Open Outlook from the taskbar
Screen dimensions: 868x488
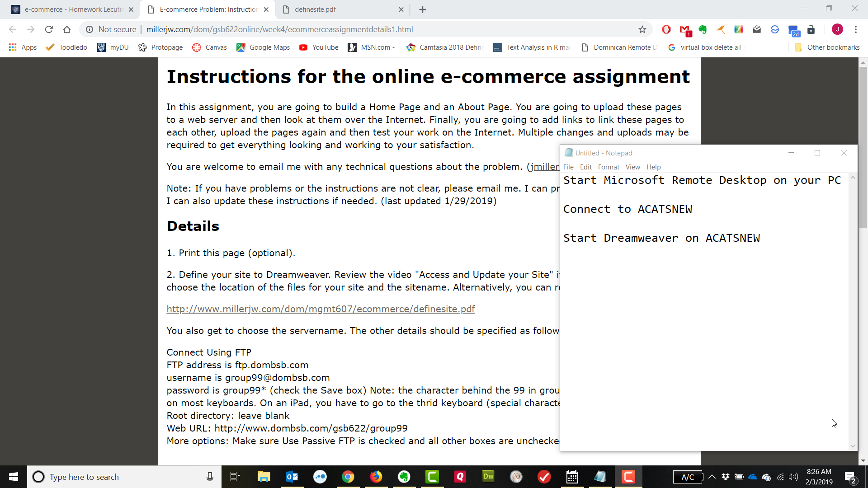(292, 476)
